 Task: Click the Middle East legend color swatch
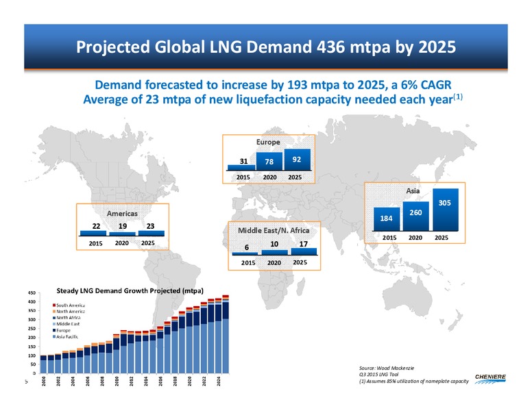coord(54,324)
